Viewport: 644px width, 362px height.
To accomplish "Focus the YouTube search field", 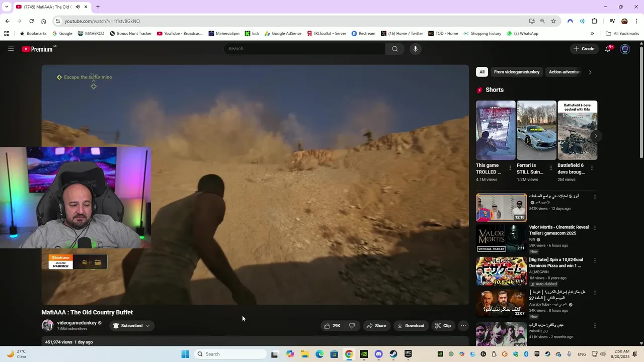I will click(x=305, y=49).
